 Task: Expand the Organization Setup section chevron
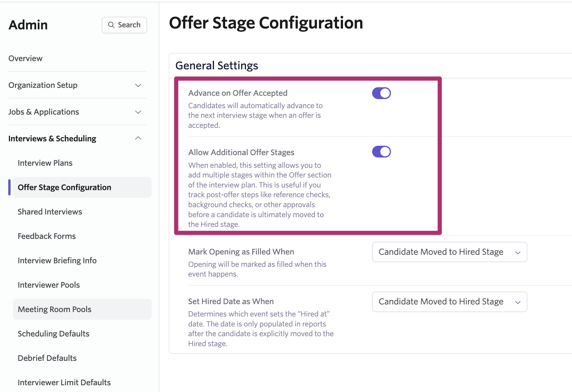138,85
